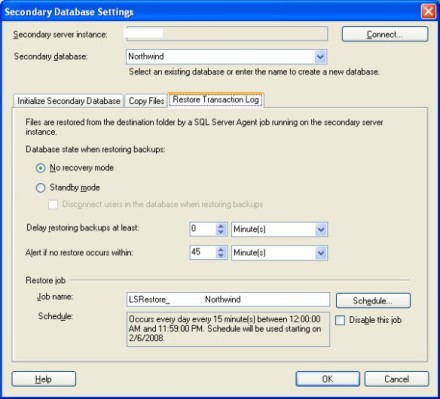Increase delay restoring backups value
The width and height of the screenshot is (440, 399).
(221, 226)
